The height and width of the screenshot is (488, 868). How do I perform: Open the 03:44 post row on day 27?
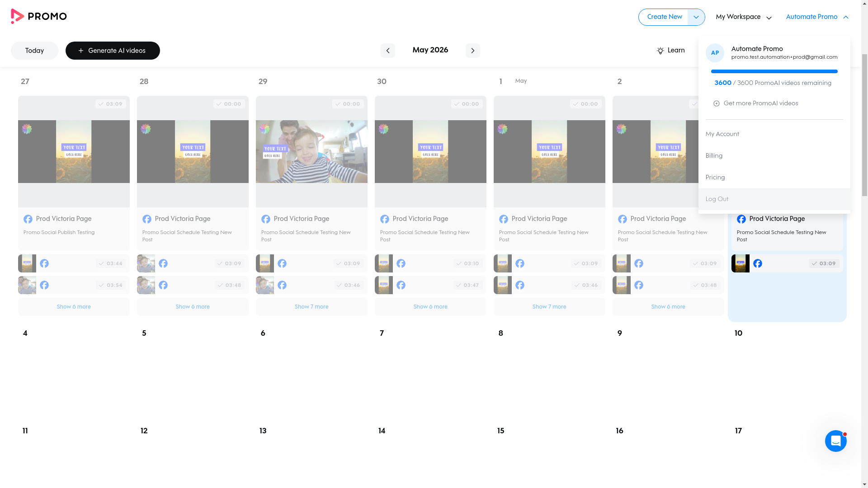[74, 263]
